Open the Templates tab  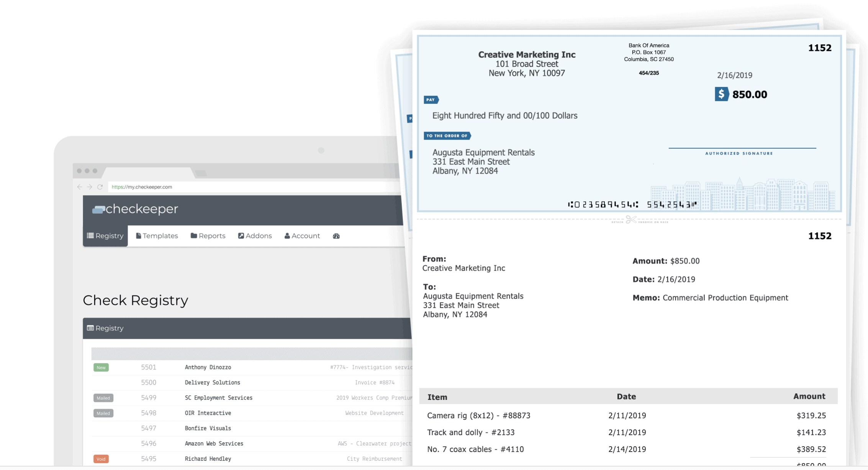[157, 236]
